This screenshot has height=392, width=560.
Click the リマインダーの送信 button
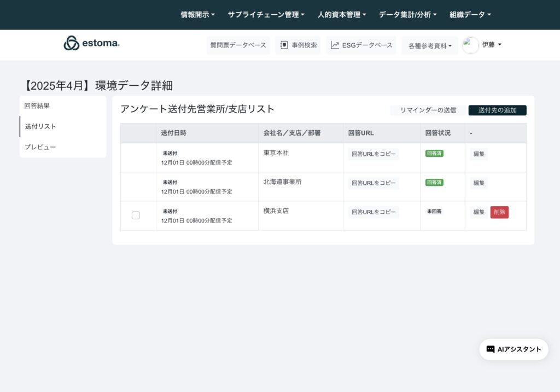[x=428, y=110]
